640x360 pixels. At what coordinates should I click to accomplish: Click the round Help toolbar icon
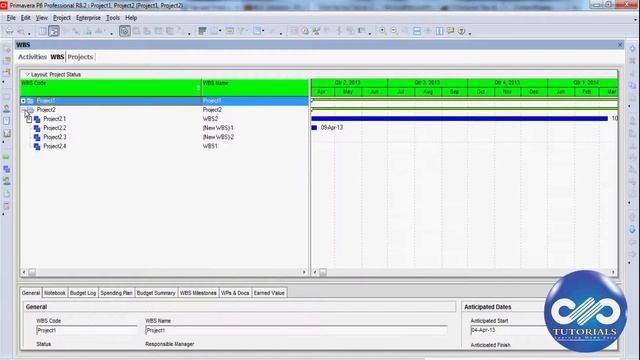pyautogui.click(x=462, y=31)
